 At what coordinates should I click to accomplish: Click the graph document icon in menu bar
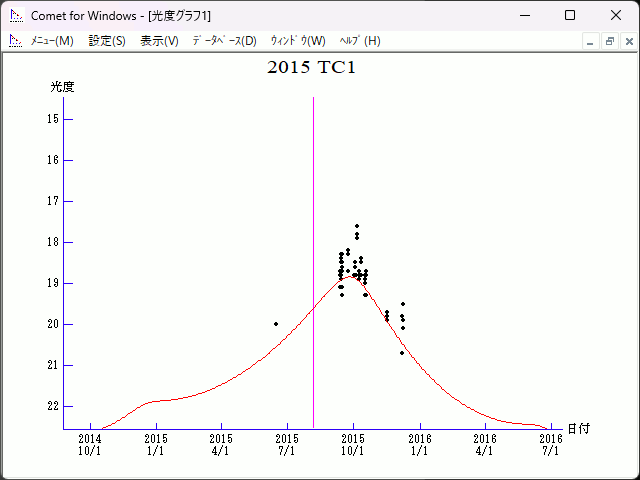15,41
